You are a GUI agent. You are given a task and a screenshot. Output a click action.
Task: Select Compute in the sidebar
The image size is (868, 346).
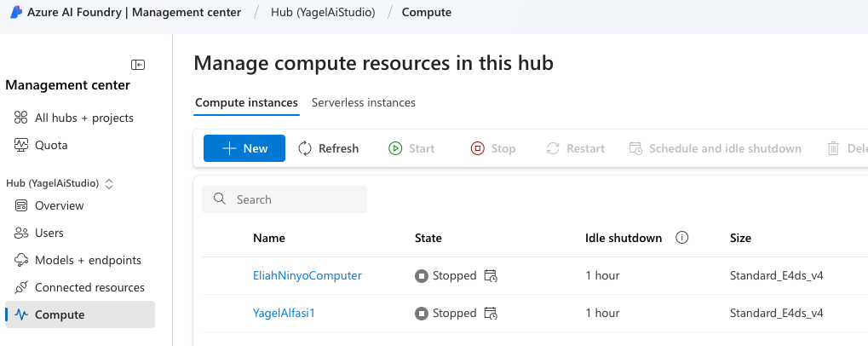tap(80, 314)
